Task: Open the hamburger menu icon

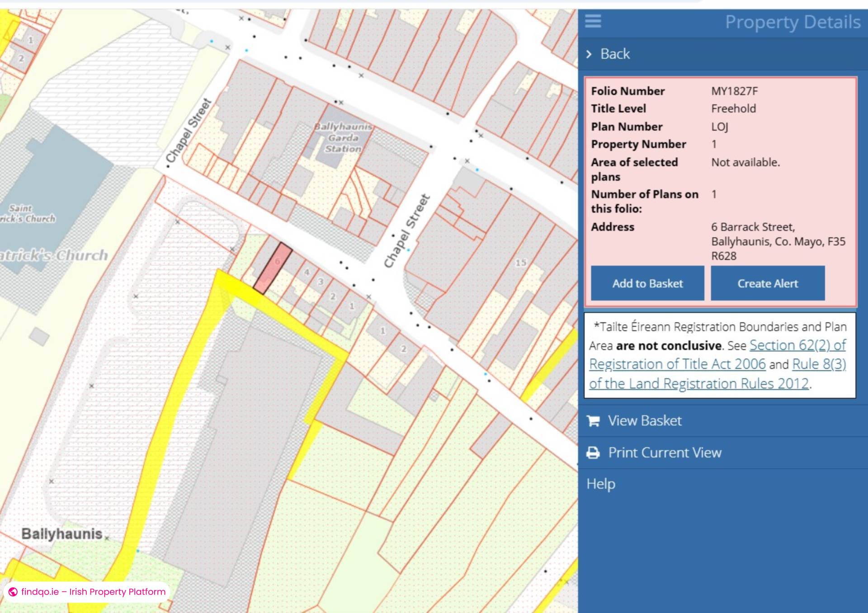Action: point(593,21)
